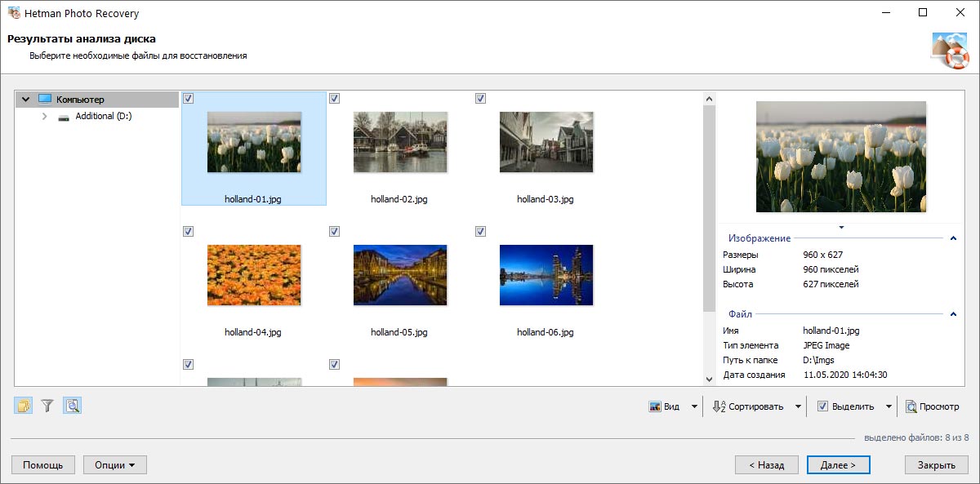
Task: Uncheck holland-03.jpg checkbox
Action: (480, 98)
